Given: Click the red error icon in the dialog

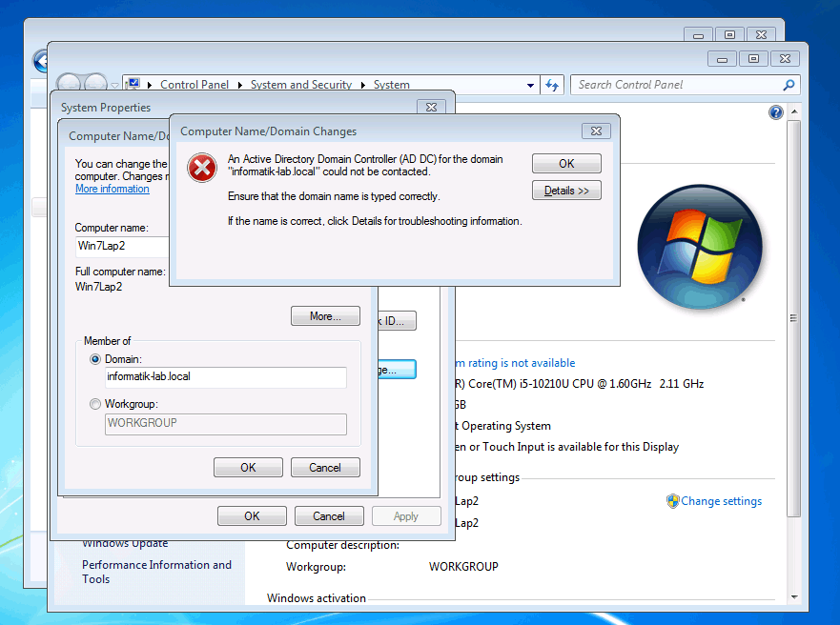Looking at the screenshot, I should point(202,168).
